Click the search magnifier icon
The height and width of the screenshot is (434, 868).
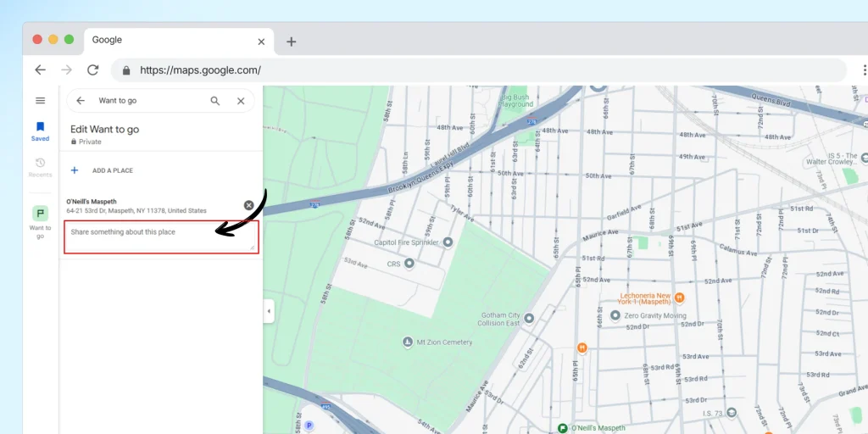tap(214, 101)
